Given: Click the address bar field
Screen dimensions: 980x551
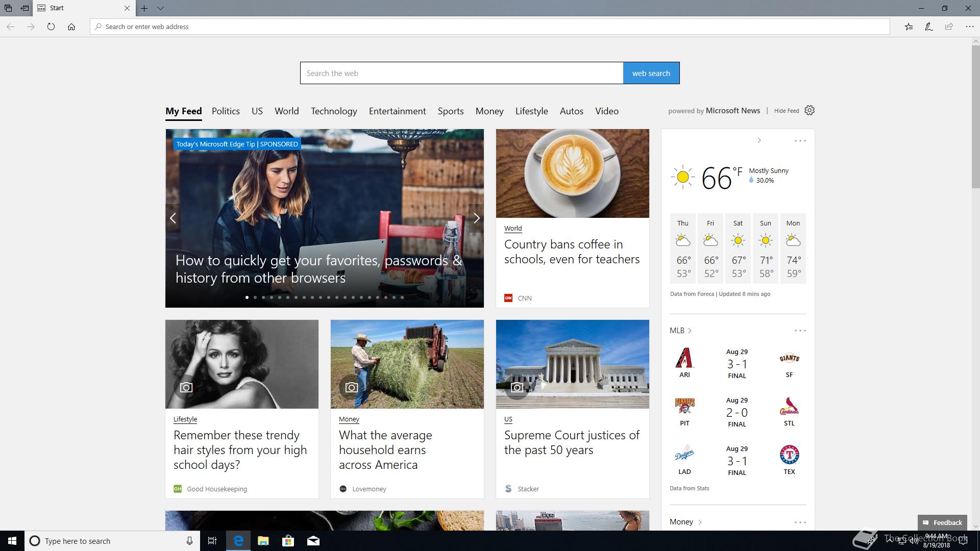Looking at the screenshot, I should [x=490, y=27].
